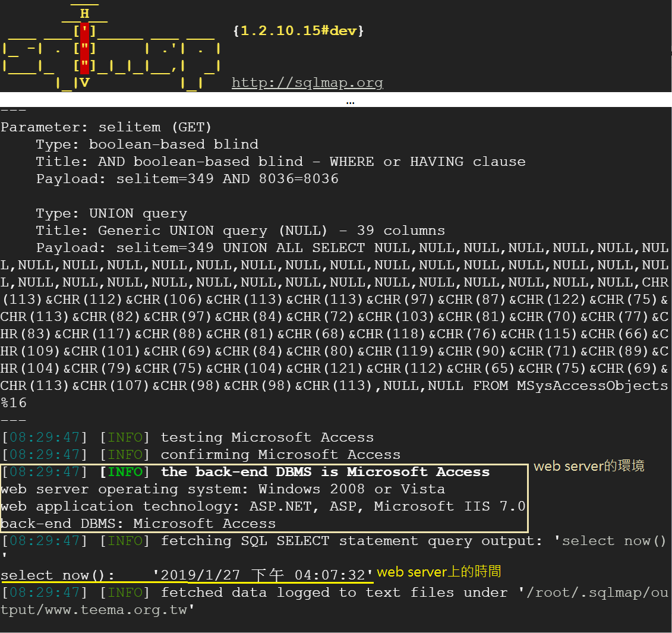Click payload 'selitem=349 AND 8036=8036'
The height and width of the screenshot is (633, 672).
pyautogui.click(x=227, y=179)
